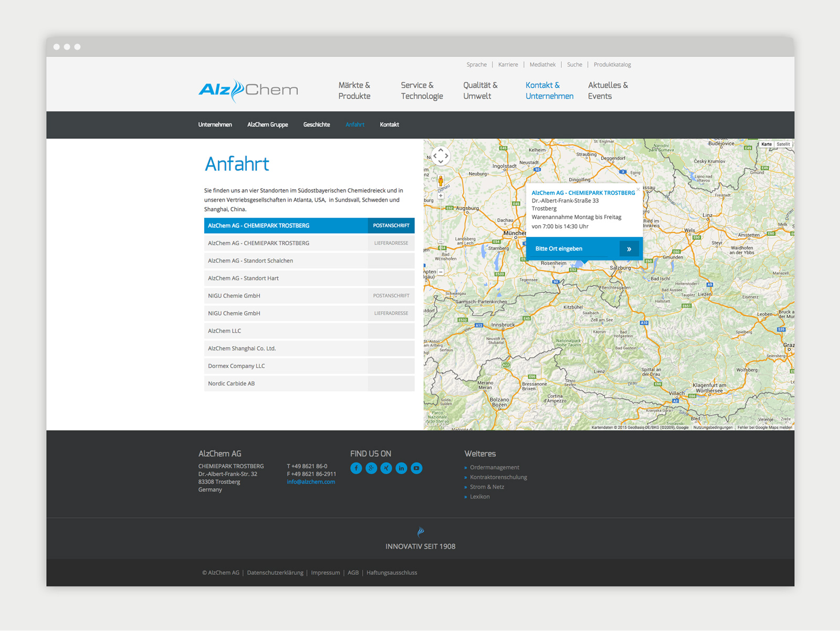The image size is (840, 631).
Task: Open the Lexikon footer link
Action: [x=480, y=496]
